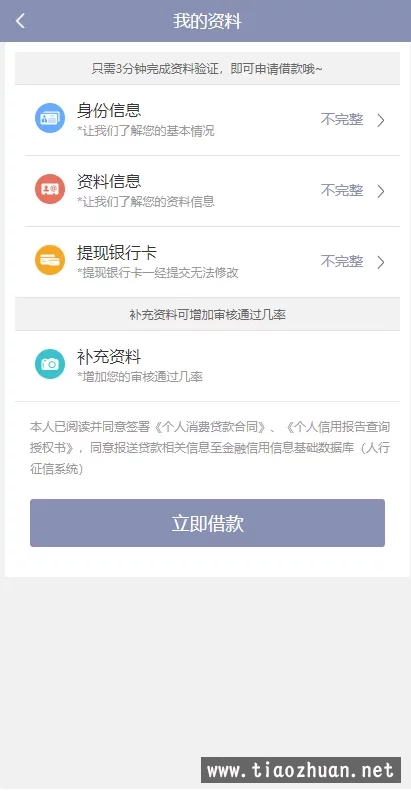Go back using the header arrow
The width and height of the screenshot is (411, 791).
pos(20,21)
